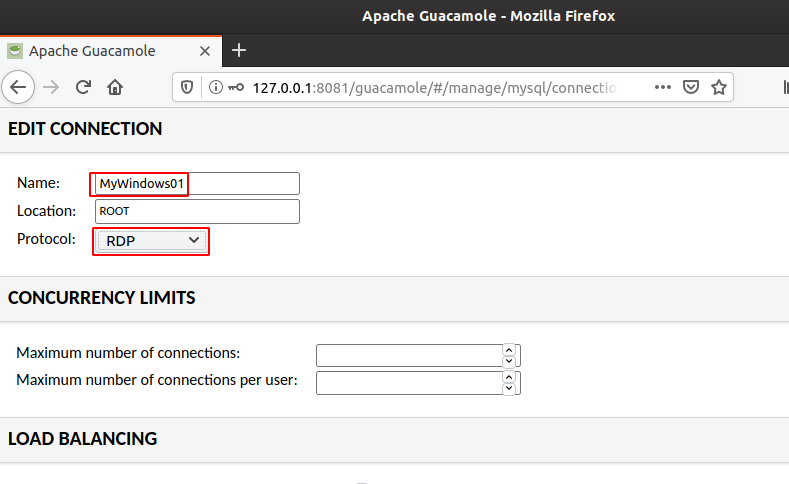Screen dimensions: 789x484
Task: Click the Apache Guacamole - Mozilla Firefox window title
Action: click(x=489, y=16)
